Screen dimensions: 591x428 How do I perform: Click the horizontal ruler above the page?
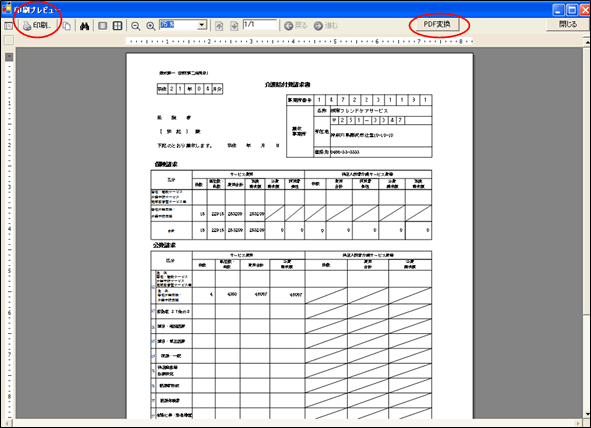tap(300, 41)
